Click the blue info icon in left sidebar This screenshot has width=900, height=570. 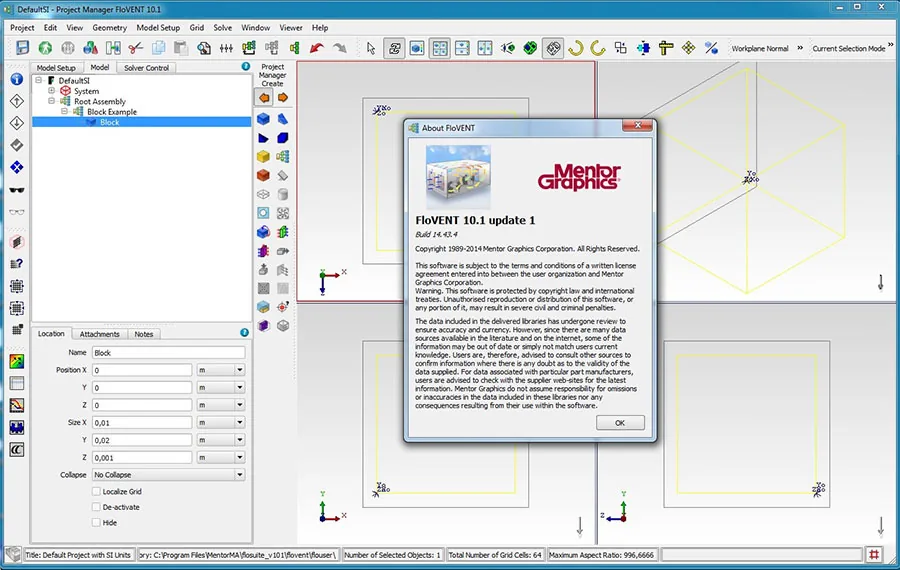coord(17,79)
